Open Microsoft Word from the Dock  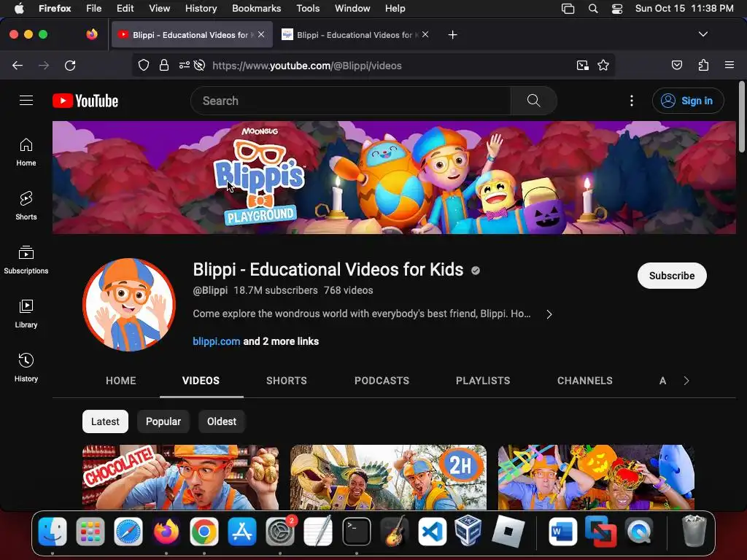coord(562,532)
